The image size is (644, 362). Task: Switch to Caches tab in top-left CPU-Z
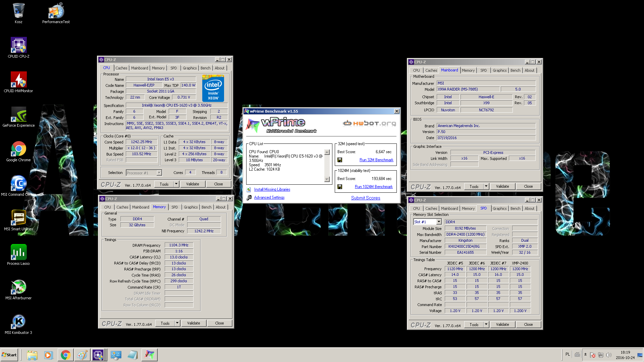[x=121, y=68]
